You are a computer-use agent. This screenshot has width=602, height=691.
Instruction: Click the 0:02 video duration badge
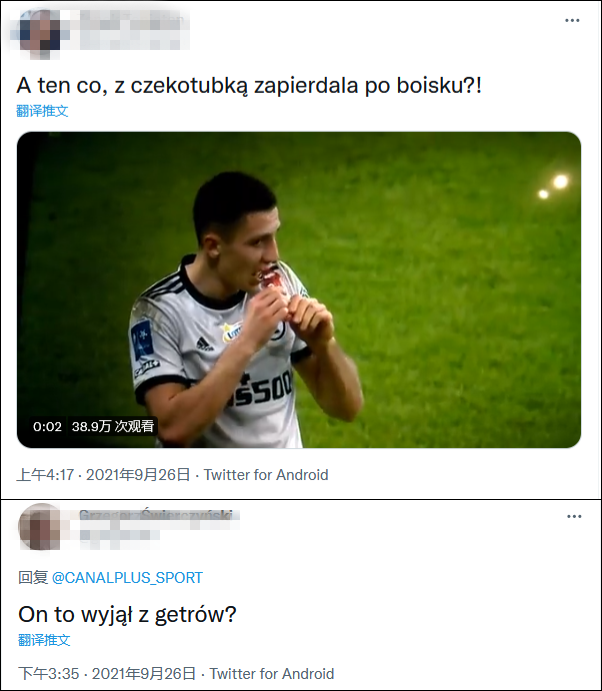47,426
